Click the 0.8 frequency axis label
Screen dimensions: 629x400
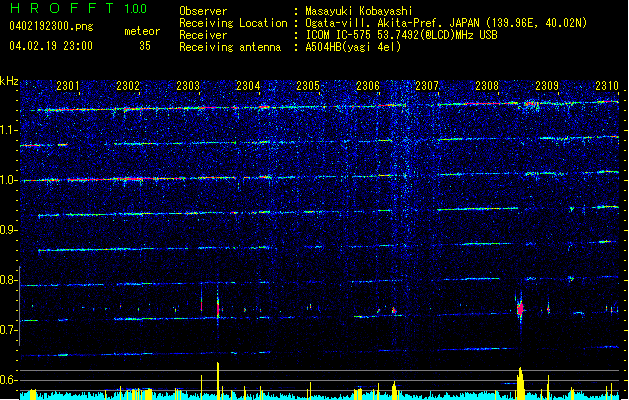pyautogui.click(x=8, y=280)
